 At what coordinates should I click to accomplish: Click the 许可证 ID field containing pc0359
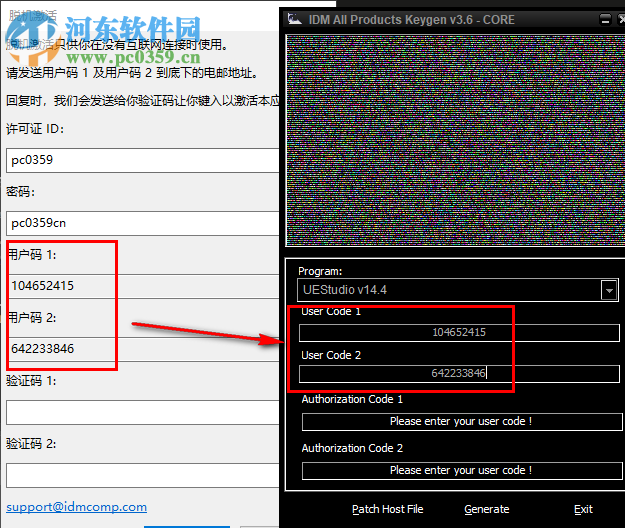pos(142,160)
